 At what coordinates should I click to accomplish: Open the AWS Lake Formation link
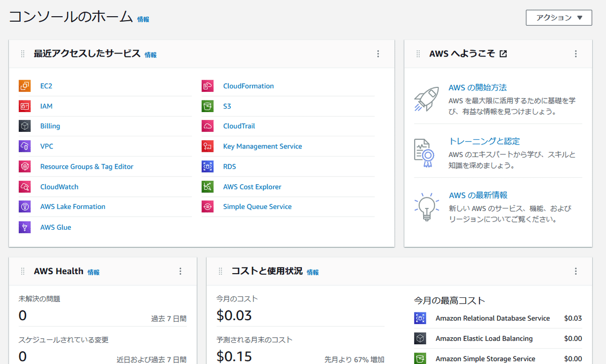(x=73, y=206)
